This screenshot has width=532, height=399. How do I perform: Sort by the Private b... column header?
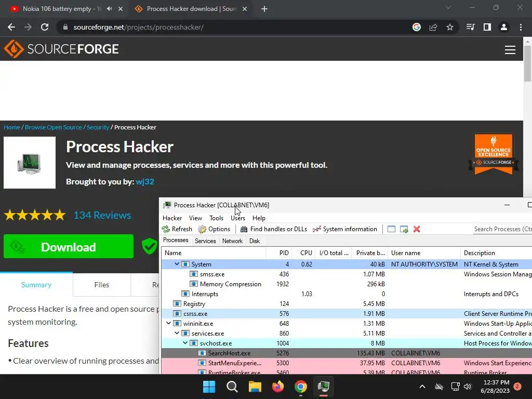click(369, 253)
